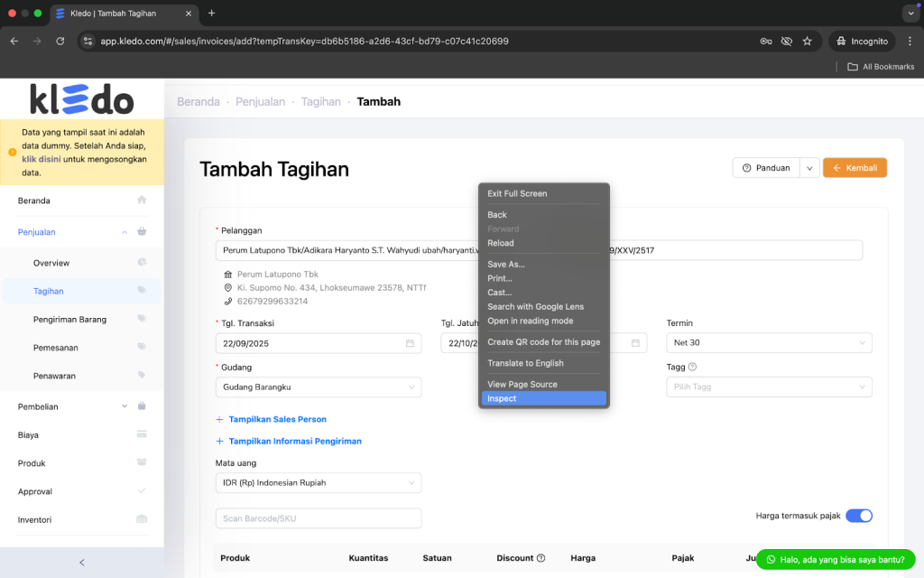This screenshot has height=578, width=924.
Task: Click the Inventori icon in sidebar
Action: (x=142, y=519)
